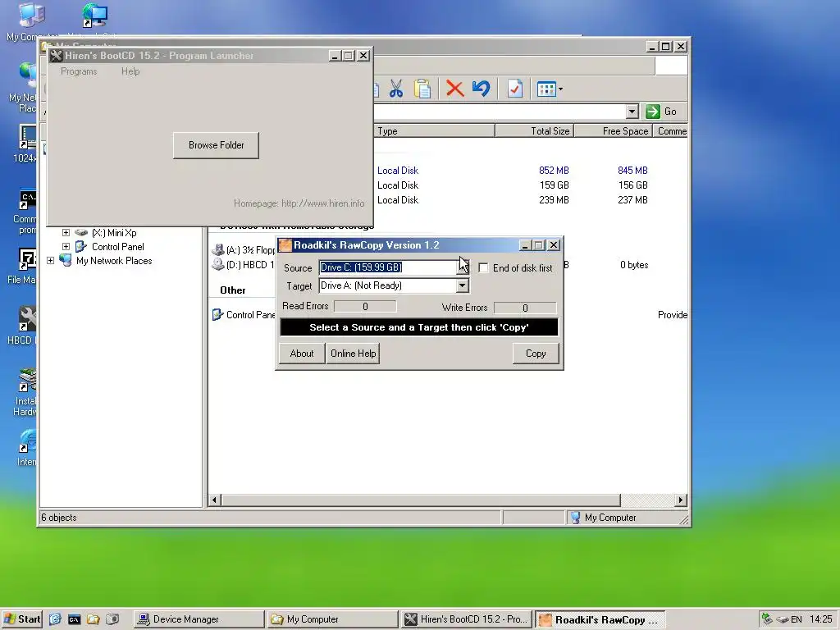This screenshot has width=840, height=630.
Task: Select the Control Panel item in file list
Action: tap(244, 315)
